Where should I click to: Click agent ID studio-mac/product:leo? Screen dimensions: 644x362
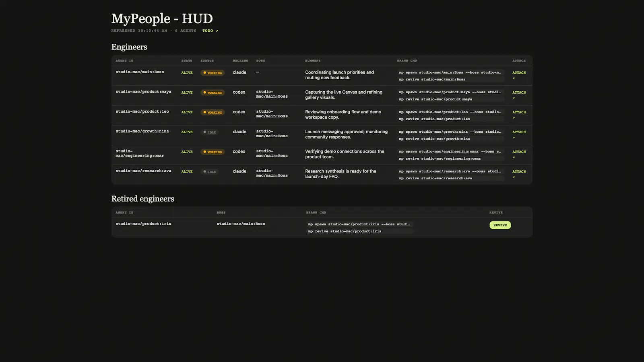tap(142, 111)
